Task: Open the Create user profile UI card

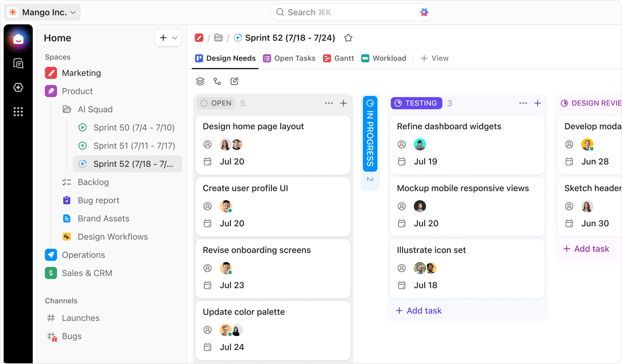Action: click(273, 207)
